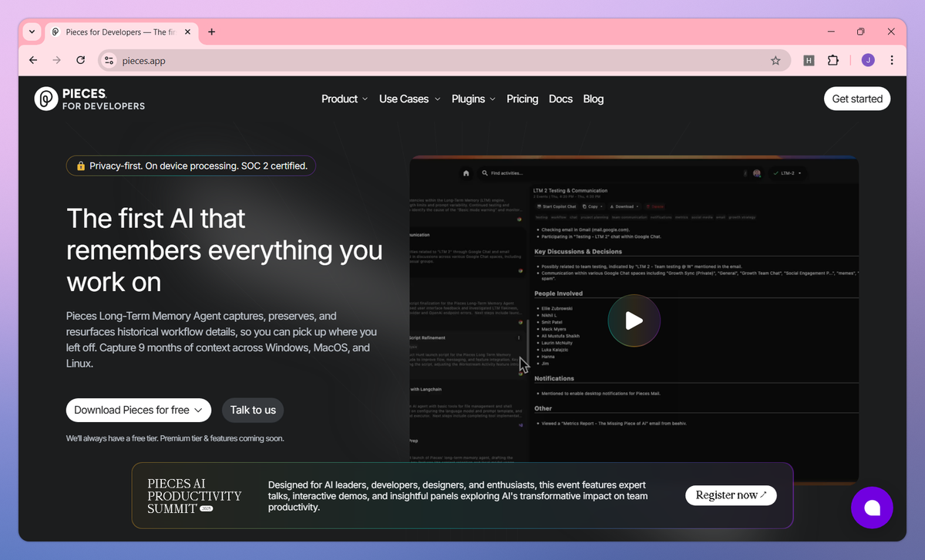Screen dimensions: 925x560
Task: Open the Blog link
Action: click(594, 99)
